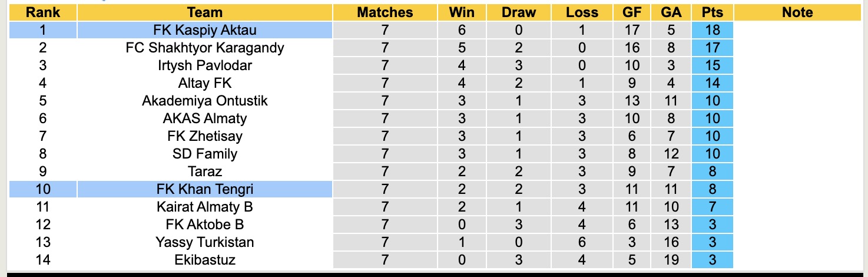This screenshot has width=868, height=277.
Task: Click the GF column header
Action: click(x=632, y=12)
